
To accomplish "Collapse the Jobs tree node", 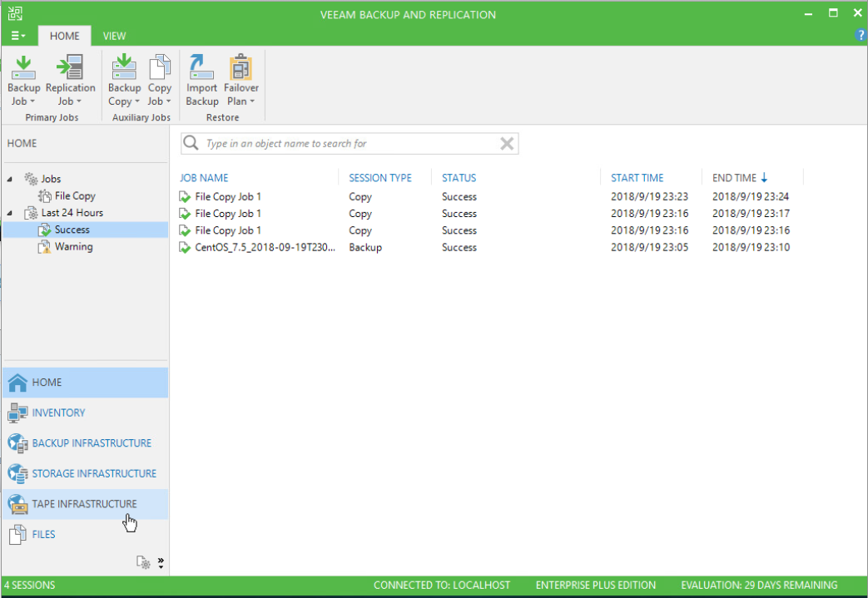I will (9, 180).
